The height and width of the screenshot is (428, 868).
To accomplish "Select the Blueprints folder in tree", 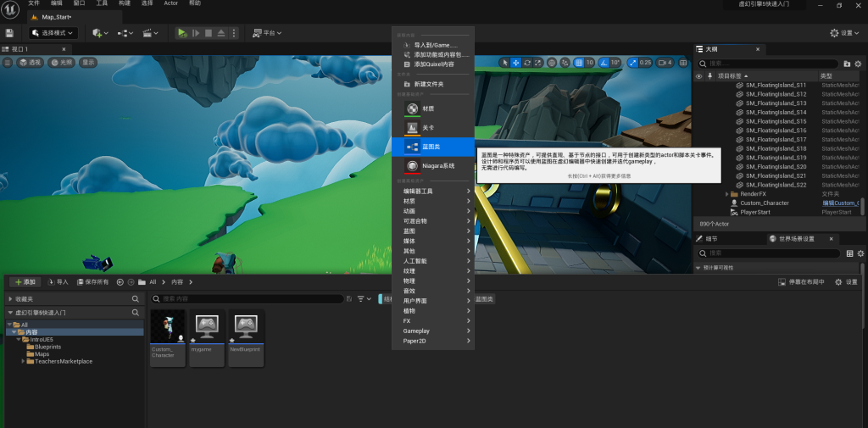I will 47,347.
